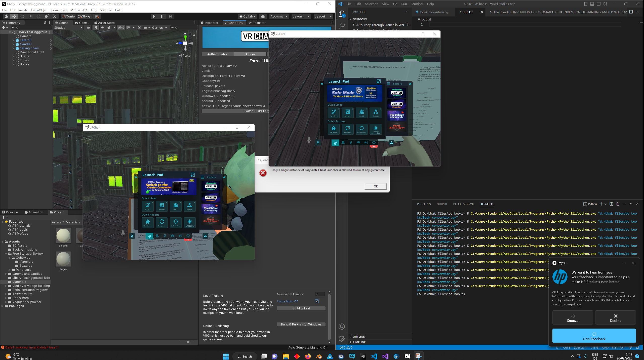Open Terminal menu in VS Code
The width and height of the screenshot is (644, 360).
click(x=417, y=4)
